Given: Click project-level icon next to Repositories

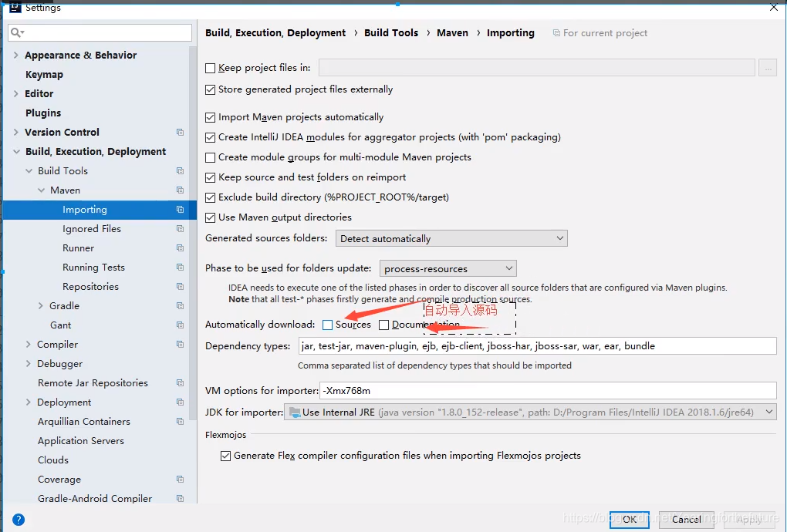Looking at the screenshot, I should (x=181, y=287).
